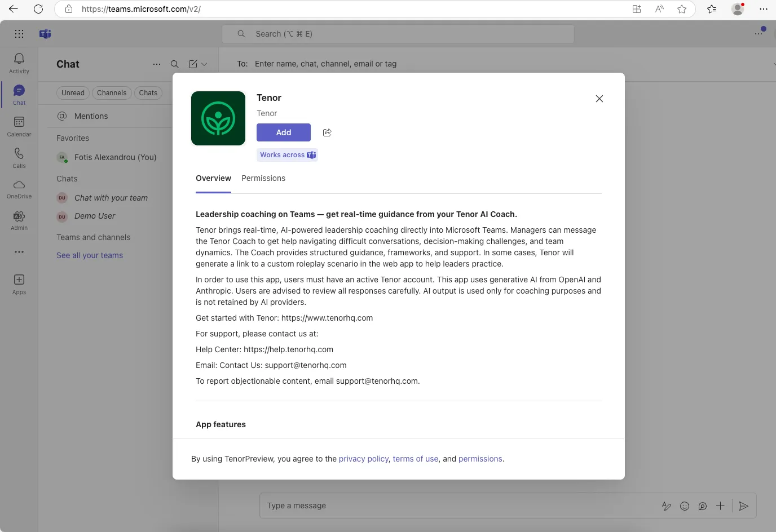
Task: Filter chat list by Channels
Action: (x=112, y=93)
